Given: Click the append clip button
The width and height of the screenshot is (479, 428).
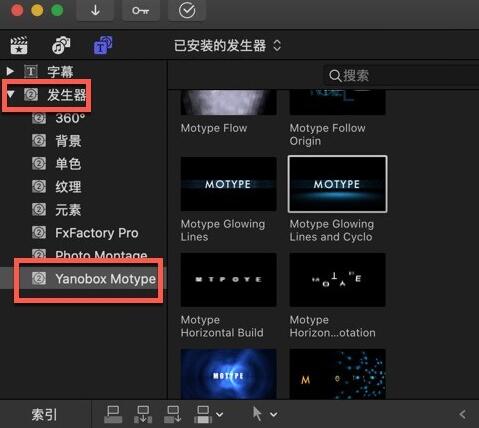Looking at the screenshot, I should [173, 414].
